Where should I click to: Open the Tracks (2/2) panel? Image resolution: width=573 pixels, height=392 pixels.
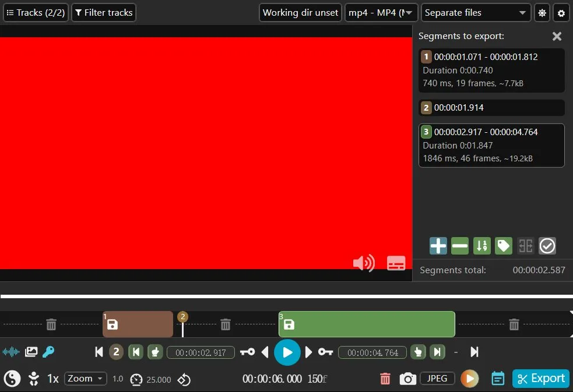(36, 13)
